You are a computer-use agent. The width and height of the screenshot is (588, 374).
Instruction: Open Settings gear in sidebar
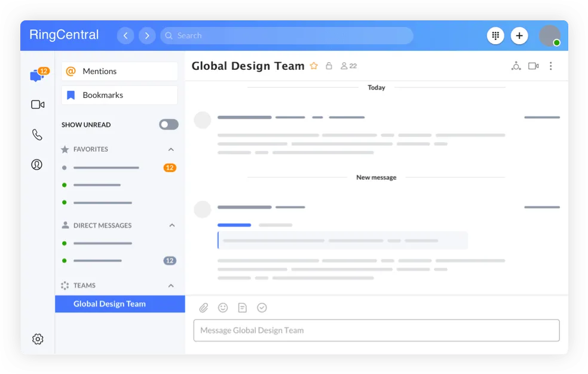click(38, 339)
